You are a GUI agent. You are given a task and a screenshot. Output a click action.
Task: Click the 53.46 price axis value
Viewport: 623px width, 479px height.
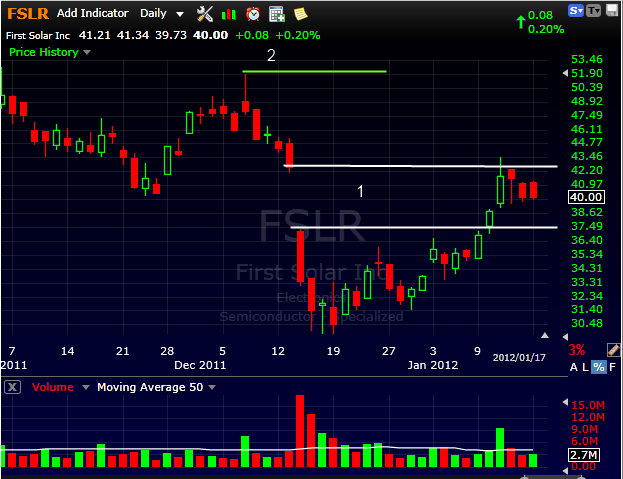coord(586,59)
